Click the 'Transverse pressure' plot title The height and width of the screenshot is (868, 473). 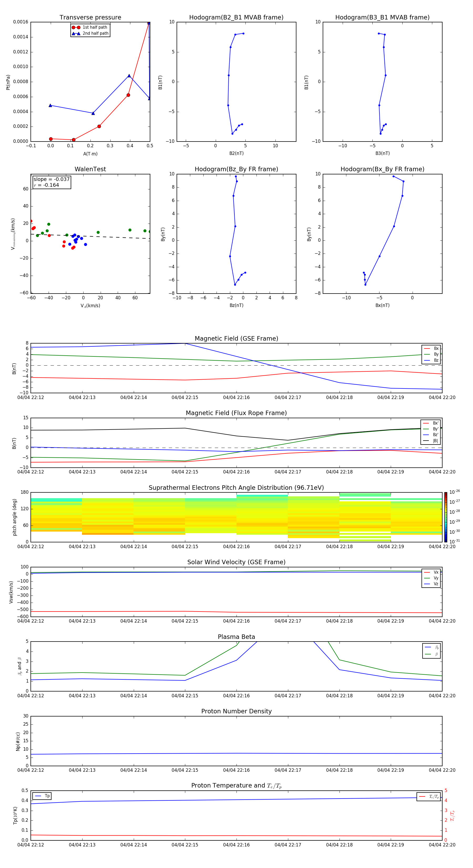(90, 18)
